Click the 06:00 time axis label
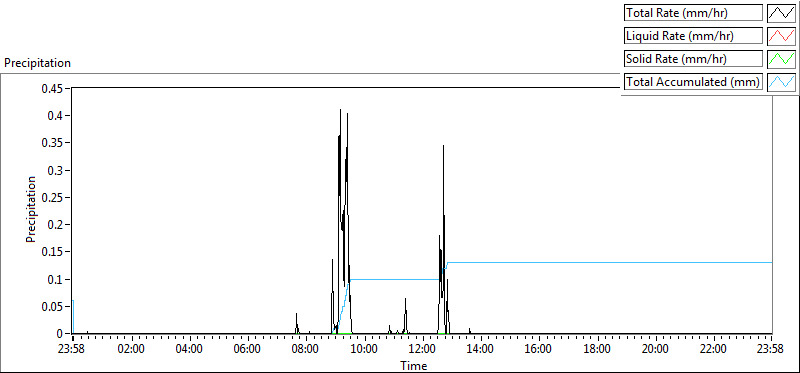This screenshot has height=373, width=800. (248, 350)
